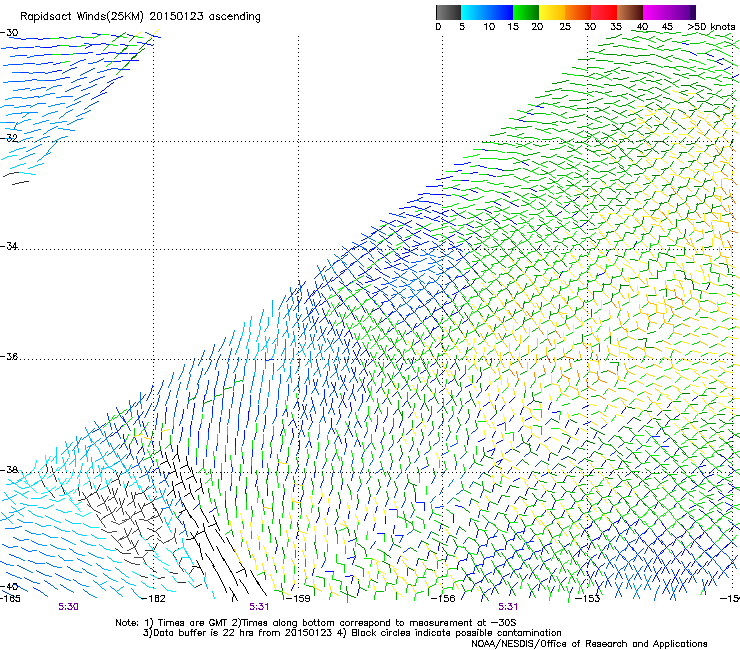Click the "-40" latitude axis label
Viewport: 740px width, 650px height.
[9, 586]
